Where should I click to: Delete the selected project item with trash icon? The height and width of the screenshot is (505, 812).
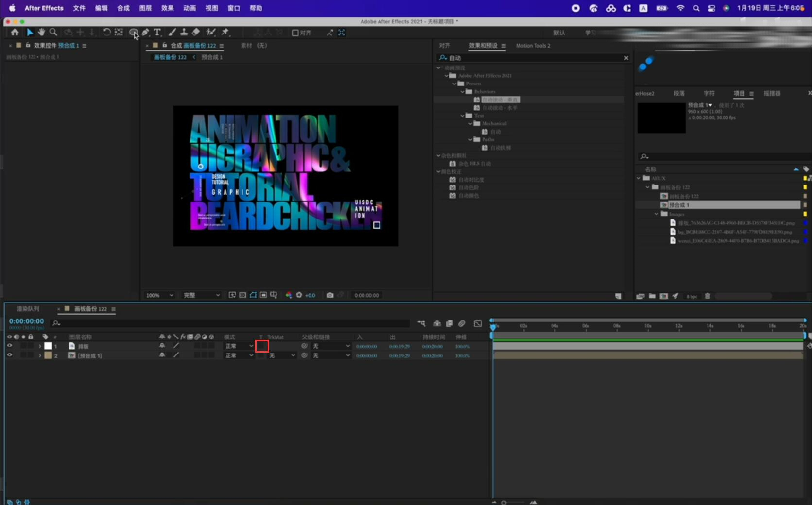[708, 296]
